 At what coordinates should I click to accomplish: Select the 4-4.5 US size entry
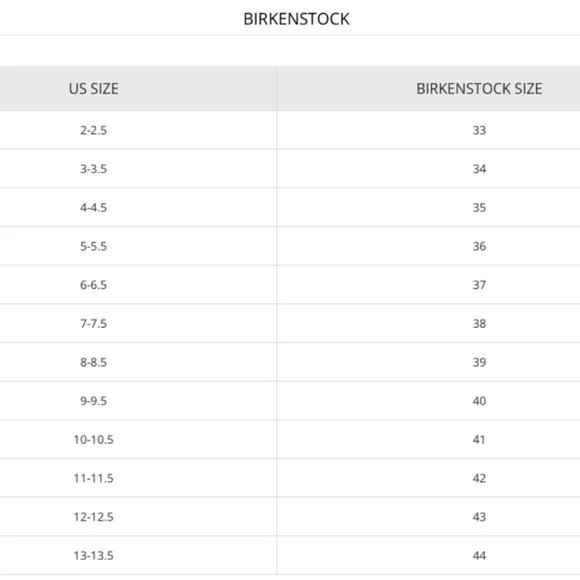coord(94,208)
